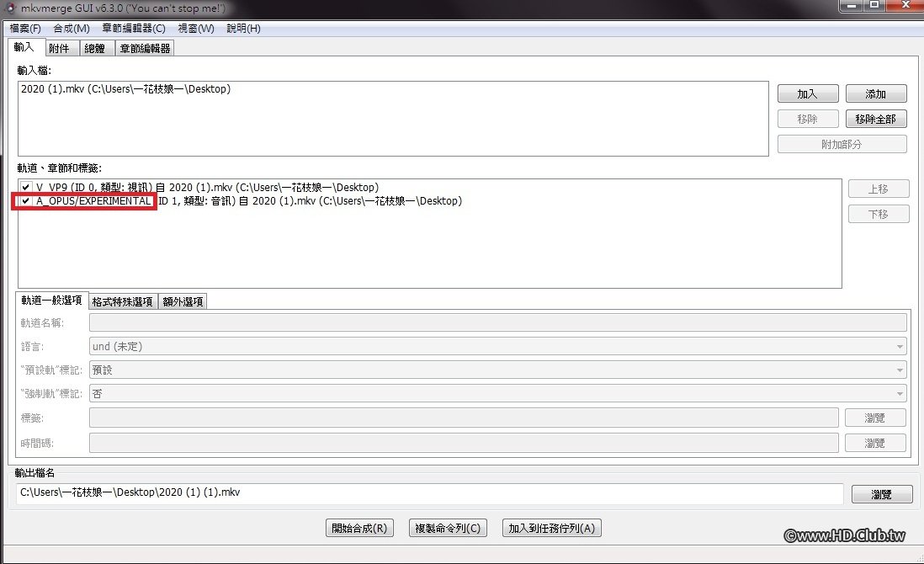The image size is (924, 564).
Task: Click the 輸出檔名 path field
Action: pos(429,493)
